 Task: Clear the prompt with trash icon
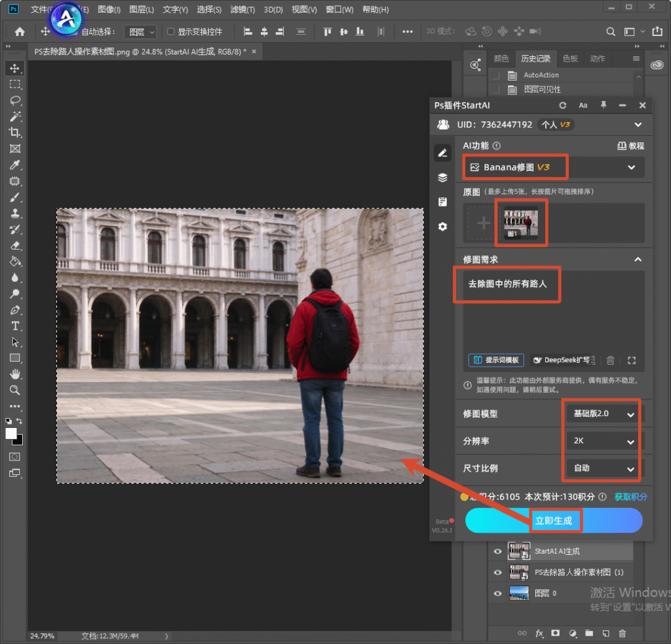(610, 360)
